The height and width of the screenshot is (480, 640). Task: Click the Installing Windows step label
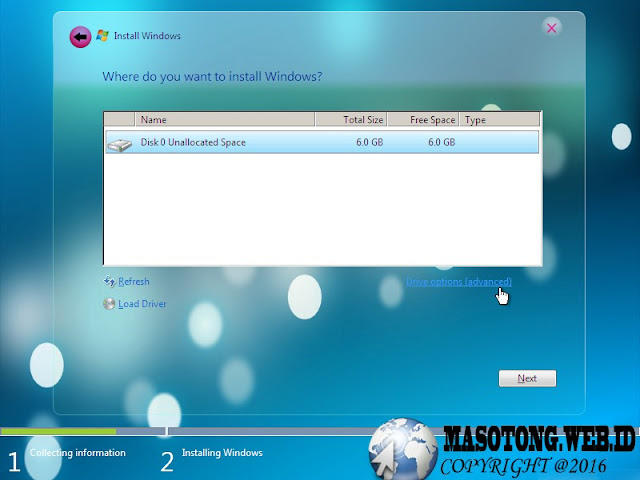(x=222, y=453)
